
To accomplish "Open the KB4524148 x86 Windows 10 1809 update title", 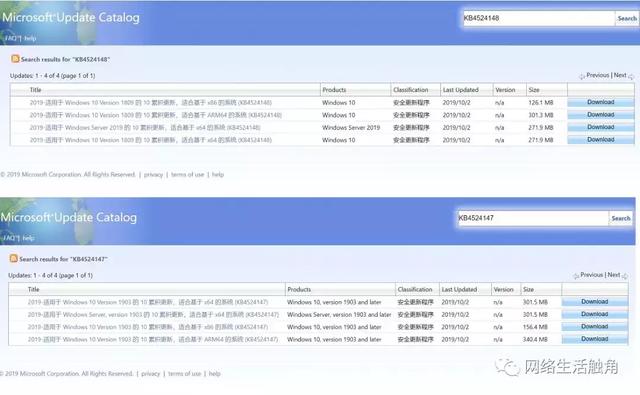I will 151,102.
